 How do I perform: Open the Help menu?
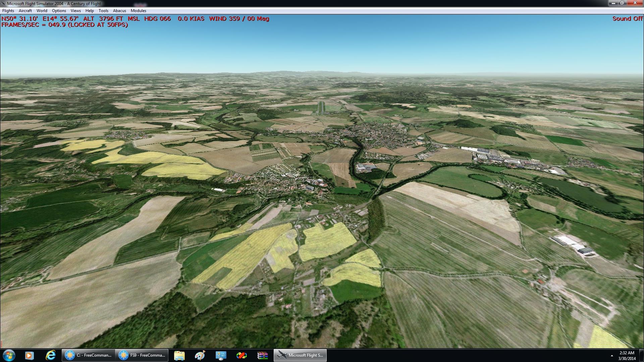[x=90, y=10]
